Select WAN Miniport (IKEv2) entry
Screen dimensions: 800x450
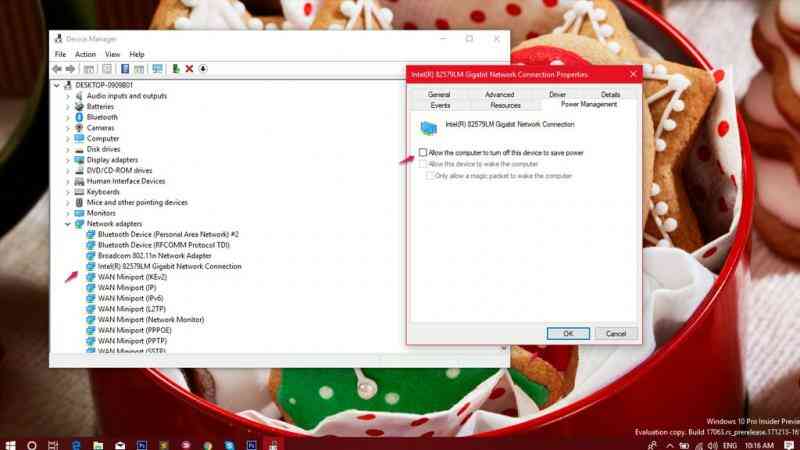click(132, 277)
